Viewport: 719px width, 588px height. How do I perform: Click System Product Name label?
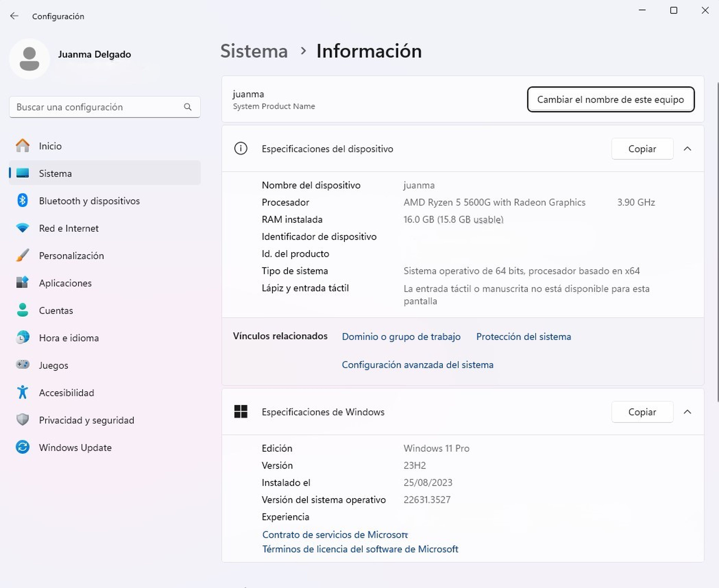click(x=274, y=106)
